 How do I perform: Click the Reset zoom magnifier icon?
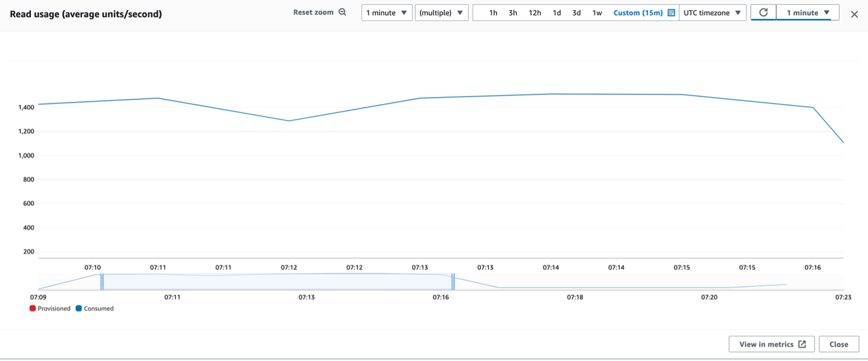tap(342, 12)
